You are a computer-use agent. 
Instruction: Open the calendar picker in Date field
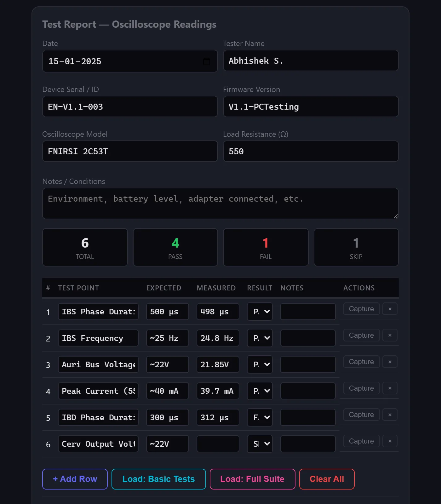(x=207, y=61)
